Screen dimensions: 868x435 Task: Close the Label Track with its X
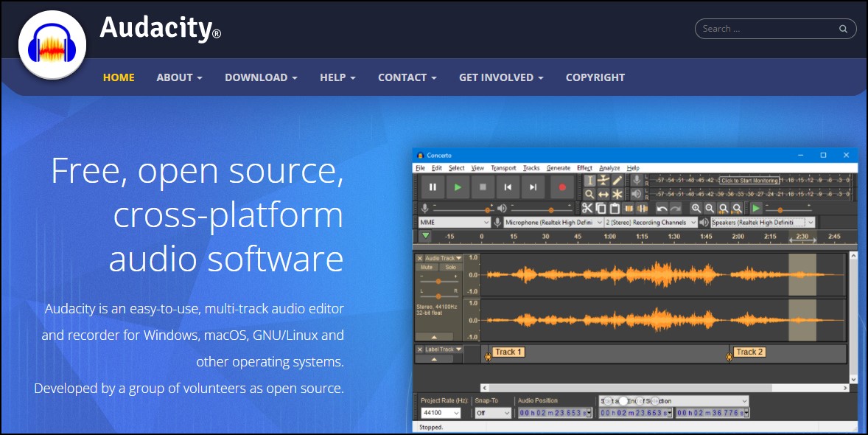point(419,349)
